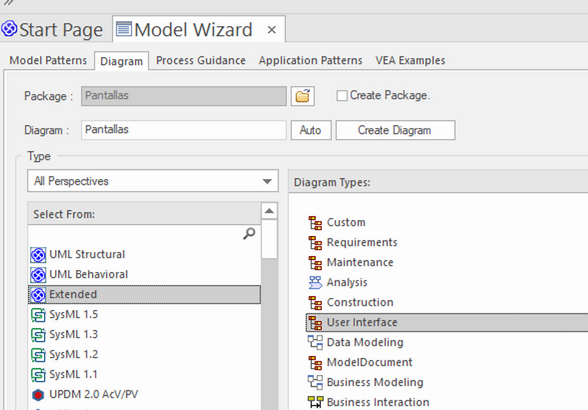
Task: Switch to the Model Patterns tab
Action: 48,60
